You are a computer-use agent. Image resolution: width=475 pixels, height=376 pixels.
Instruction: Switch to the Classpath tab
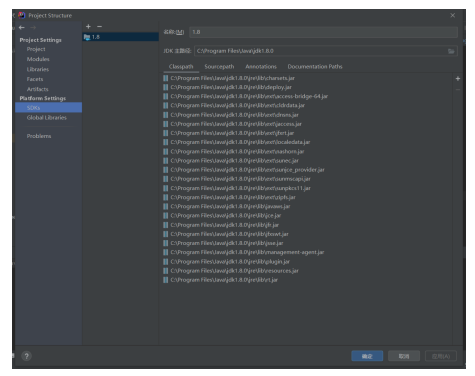[181, 67]
